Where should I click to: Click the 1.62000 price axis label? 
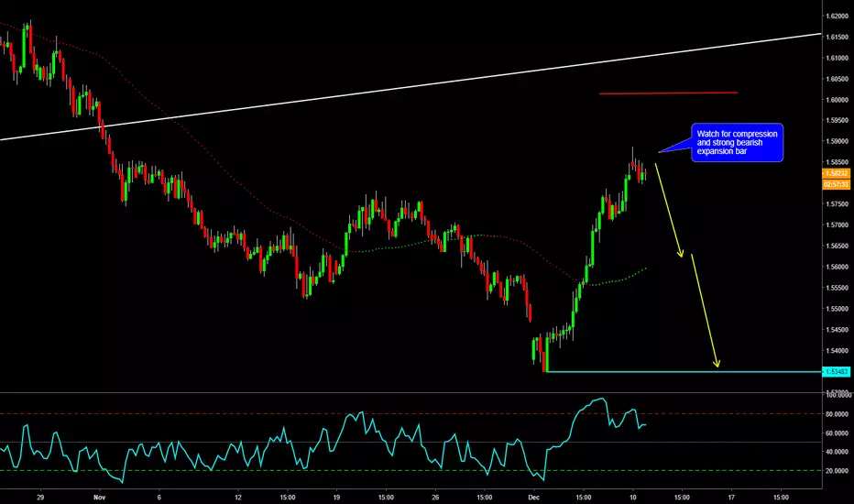[x=838, y=16]
